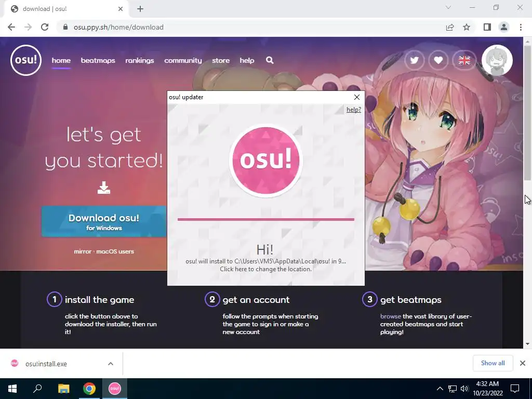This screenshot has width=532, height=399.
Task: Click the page vertical scrollbar thumb
Action: 527,112
